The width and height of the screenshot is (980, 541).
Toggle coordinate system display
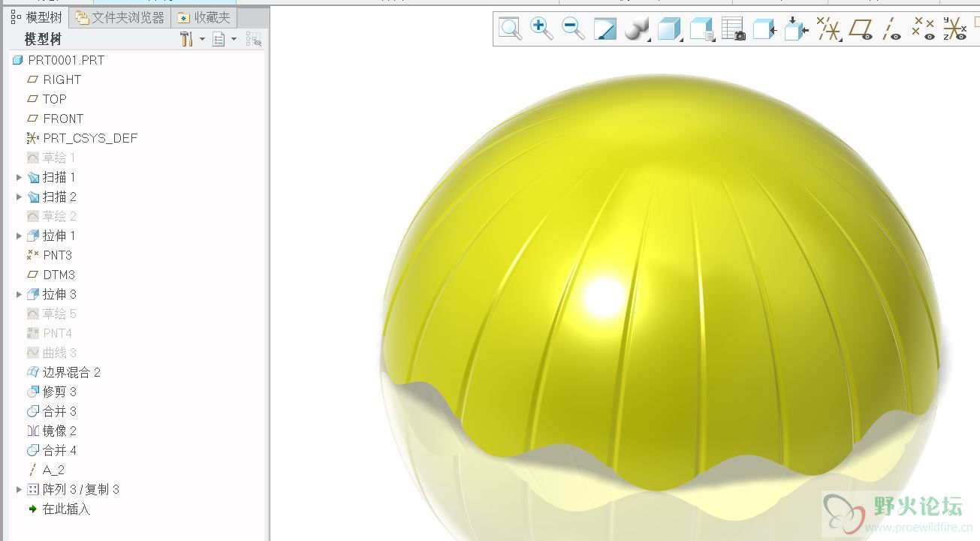pyautogui.click(x=954, y=29)
